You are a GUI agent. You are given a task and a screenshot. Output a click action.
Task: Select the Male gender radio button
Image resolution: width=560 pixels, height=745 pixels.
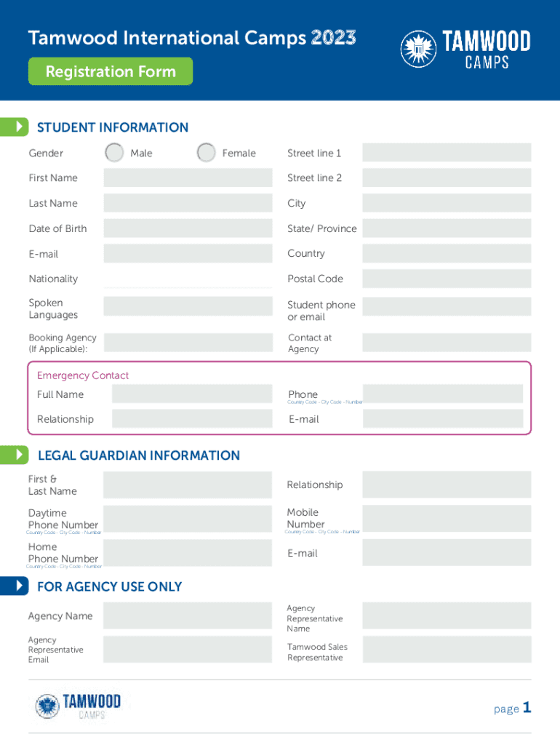114,153
